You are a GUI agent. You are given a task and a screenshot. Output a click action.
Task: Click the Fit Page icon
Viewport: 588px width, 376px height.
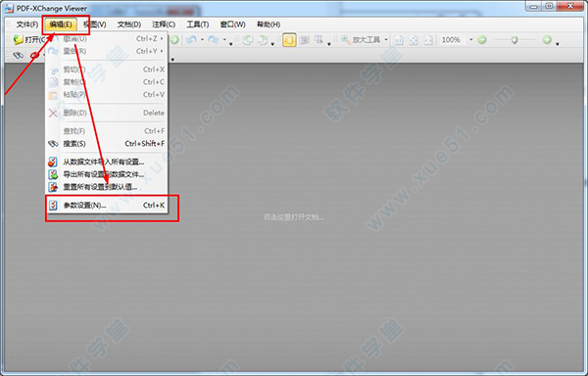pos(414,40)
